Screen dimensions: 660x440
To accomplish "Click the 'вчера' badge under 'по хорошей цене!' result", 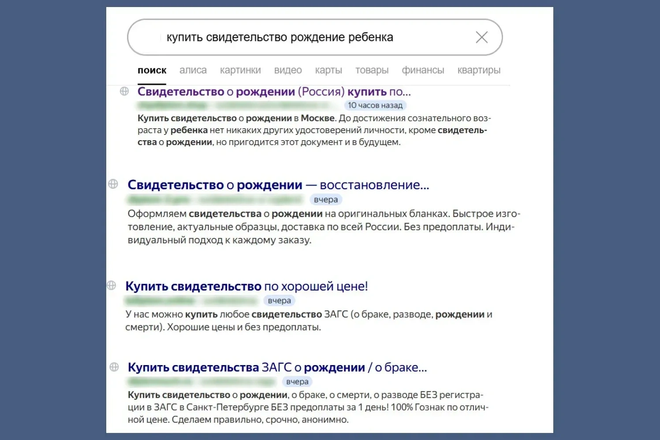I will click(279, 301).
